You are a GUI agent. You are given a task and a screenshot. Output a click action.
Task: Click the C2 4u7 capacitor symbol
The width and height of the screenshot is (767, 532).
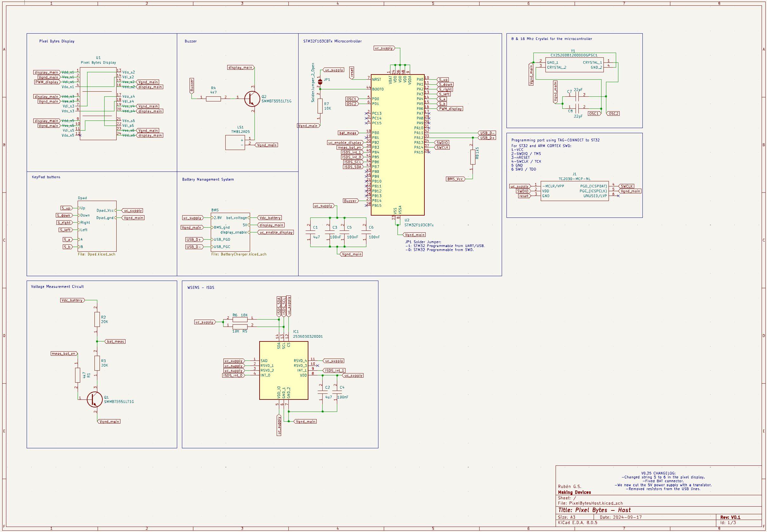coord(322,392)
